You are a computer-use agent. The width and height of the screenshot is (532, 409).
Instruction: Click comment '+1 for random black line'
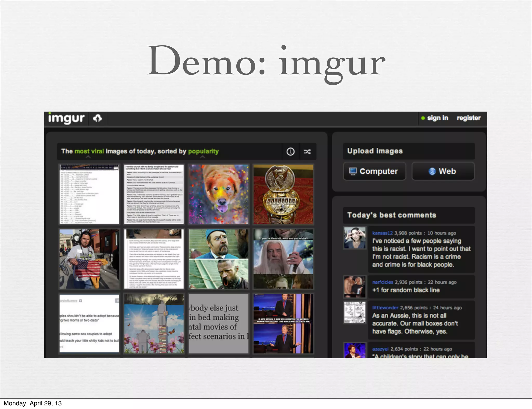pos(406,290)
